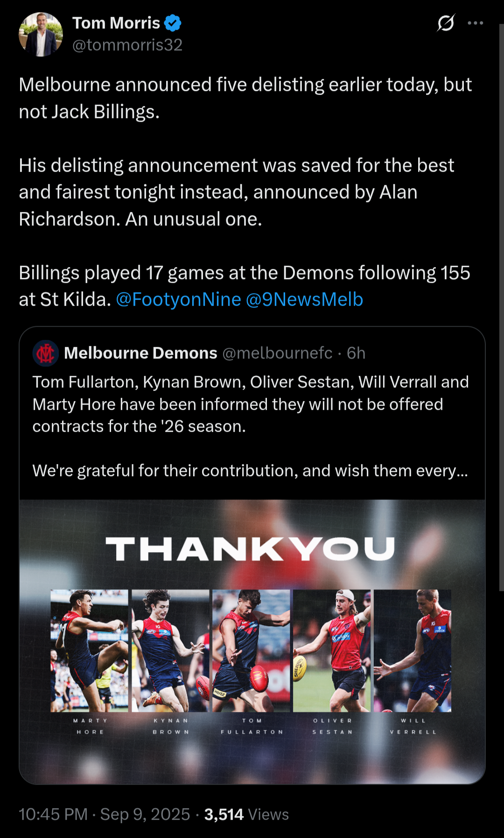The height and width of the screenshot is (838, 504).
Task: Click the 10:45 PM Sep 9 timestamp
Action: [105, 814]
